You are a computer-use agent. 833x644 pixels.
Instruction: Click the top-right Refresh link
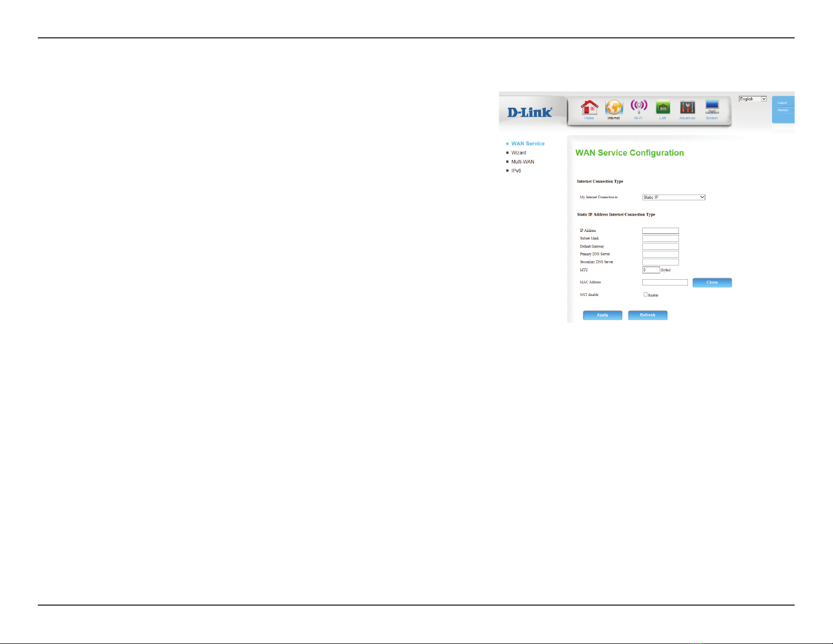click(x=783, y=110)
